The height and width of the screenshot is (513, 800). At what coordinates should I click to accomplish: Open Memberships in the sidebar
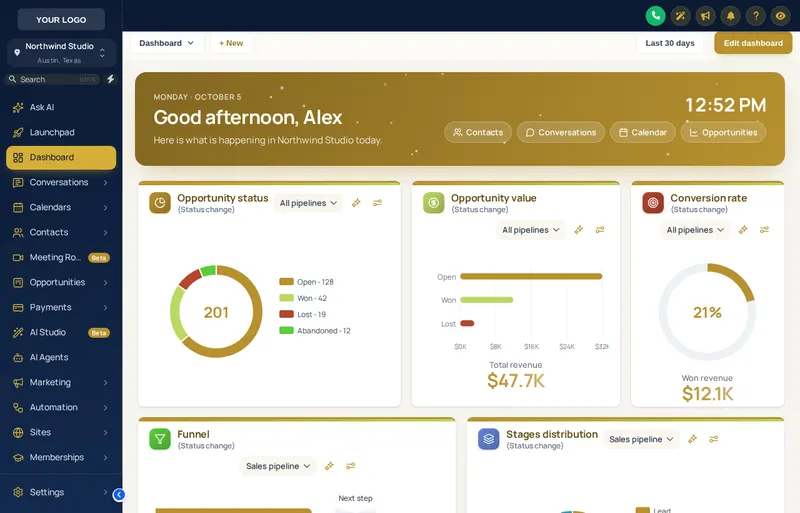(61, 457)
